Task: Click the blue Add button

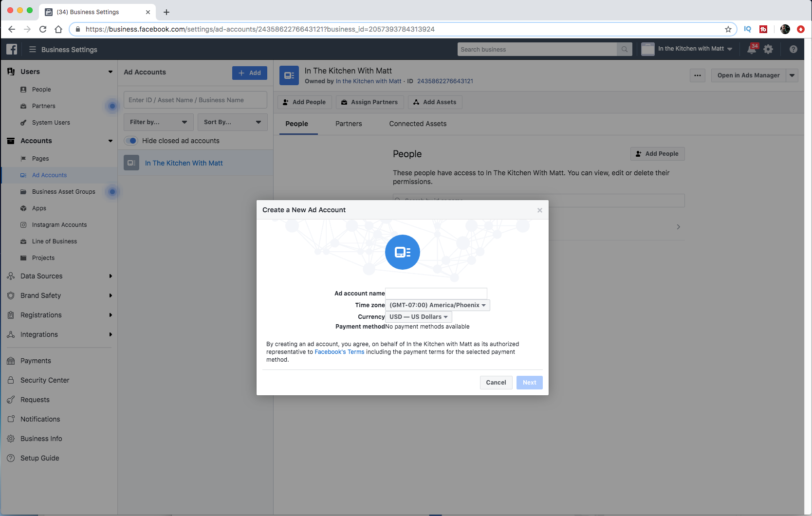Action: click(x=250, y=73)
